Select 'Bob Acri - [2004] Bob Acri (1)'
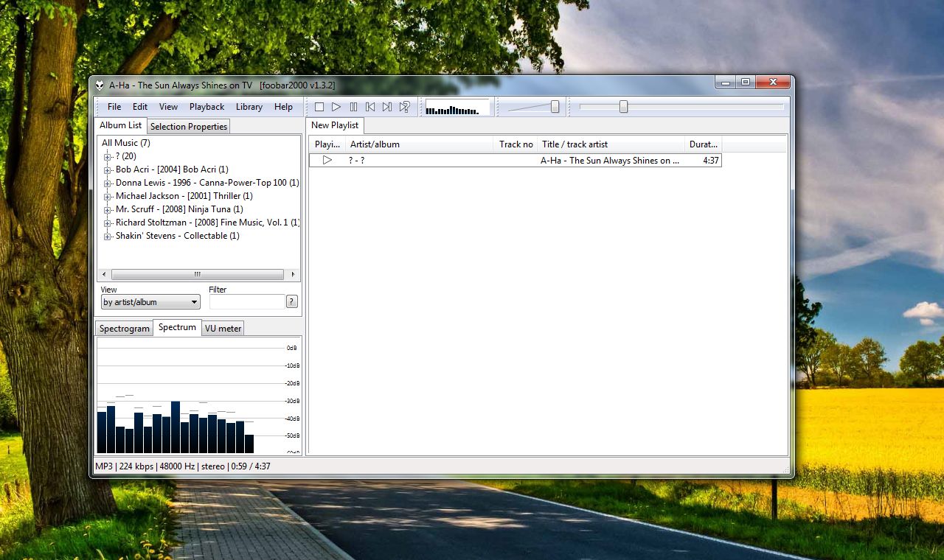Image resolution: width=944 pixels, height=560 pixels. [172, 169]
